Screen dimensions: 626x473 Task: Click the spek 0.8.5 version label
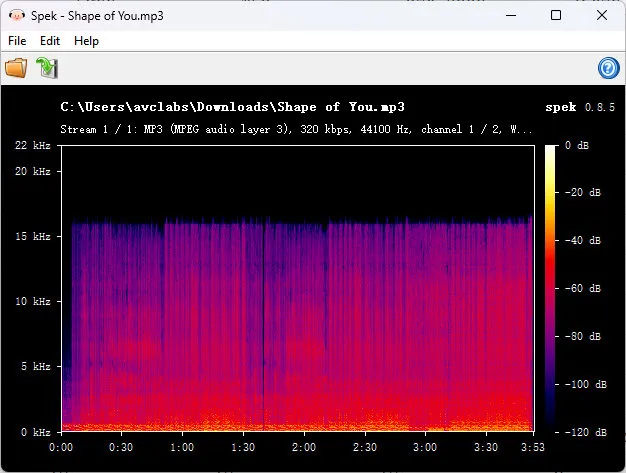(x=580, y=107)
